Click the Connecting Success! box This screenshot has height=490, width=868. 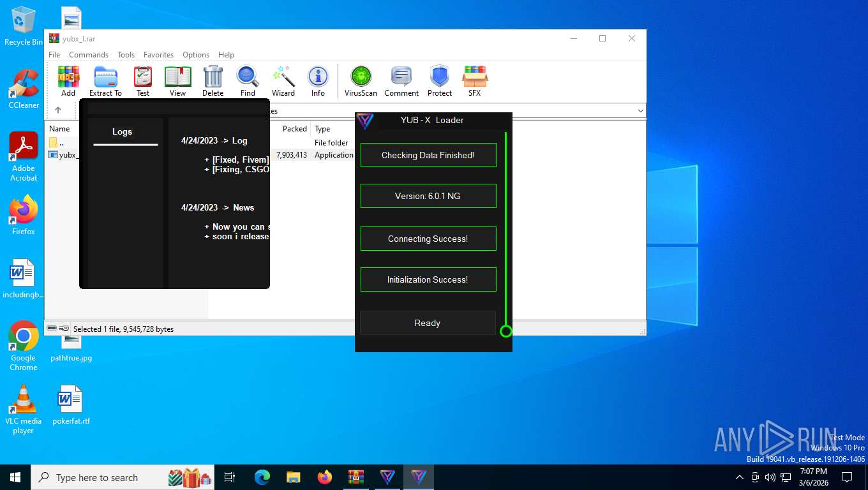click(x=428, y=239)
